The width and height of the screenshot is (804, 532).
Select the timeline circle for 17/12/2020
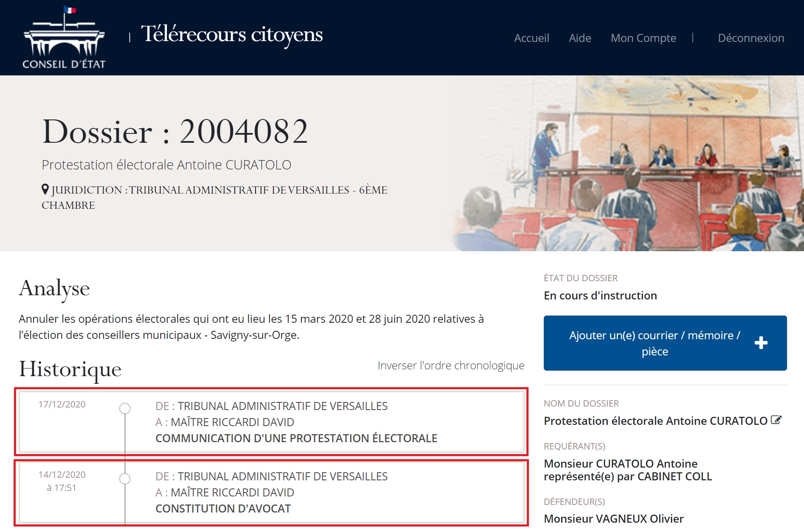pyautogui.click(x=125, y=408)
